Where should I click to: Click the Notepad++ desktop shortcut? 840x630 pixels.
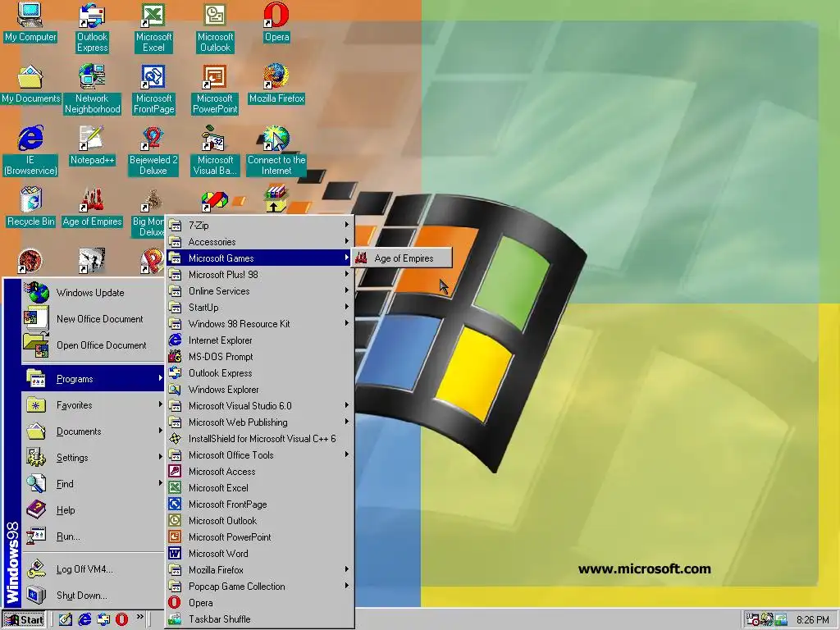(x=92, y=146)
